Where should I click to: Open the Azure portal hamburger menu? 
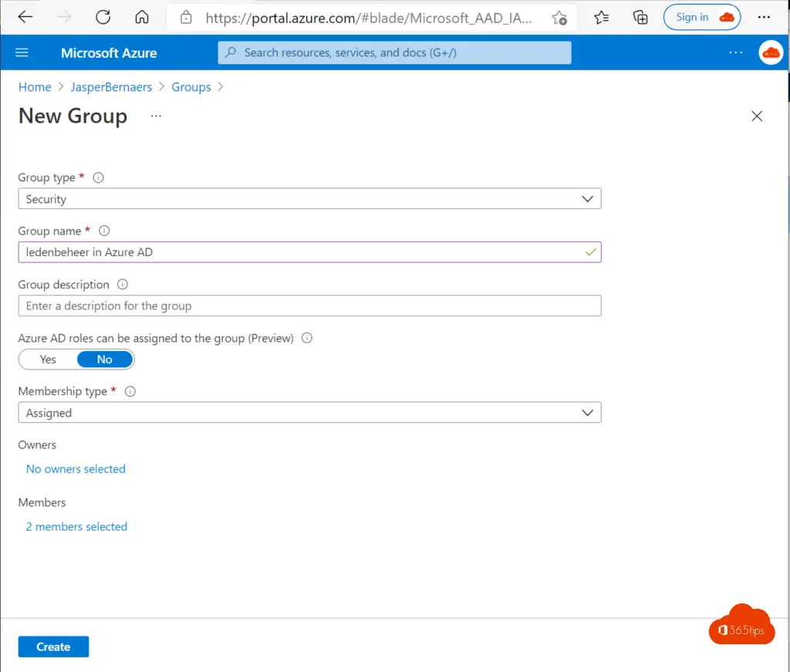[x=22, y=52]
